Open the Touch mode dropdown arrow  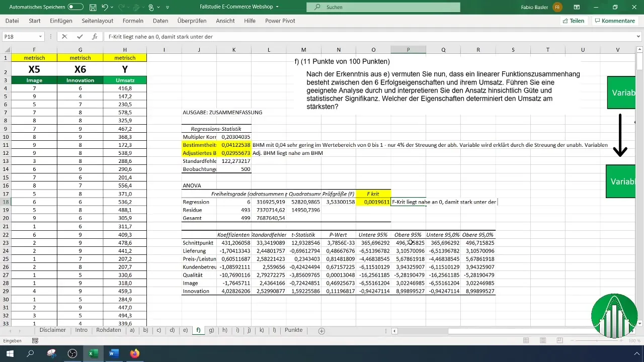click(x=159, y=8)
